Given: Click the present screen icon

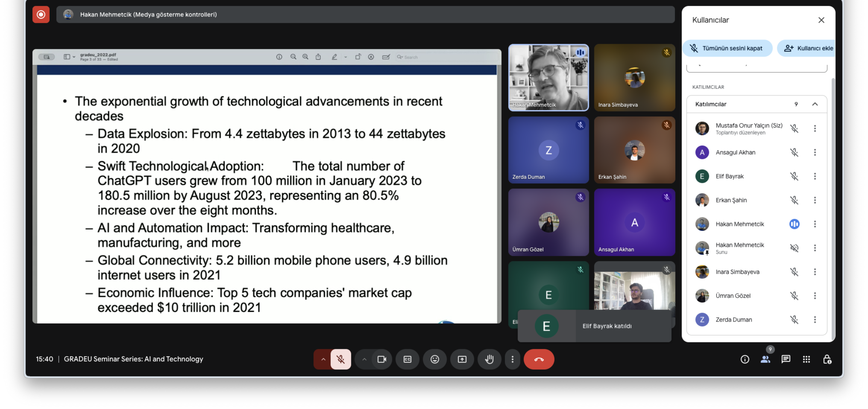Looking at the screenshot, I should 462,359.
